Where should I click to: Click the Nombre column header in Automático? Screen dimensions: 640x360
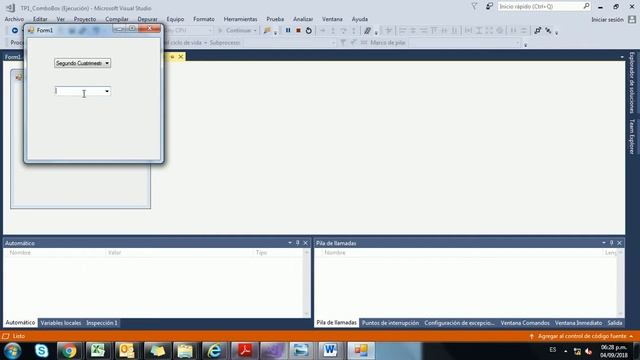click(20, 253)
